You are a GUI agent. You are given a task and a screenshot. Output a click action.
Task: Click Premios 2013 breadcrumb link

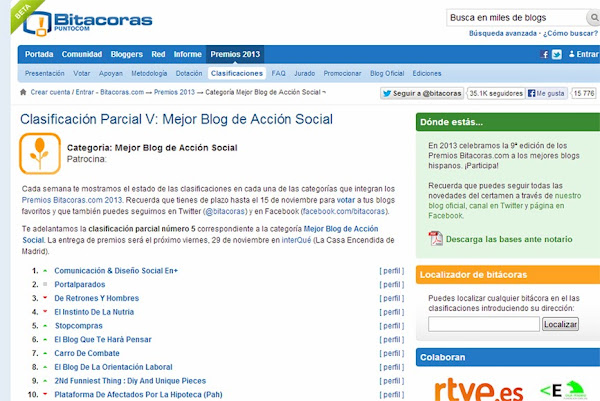(174, 92)
